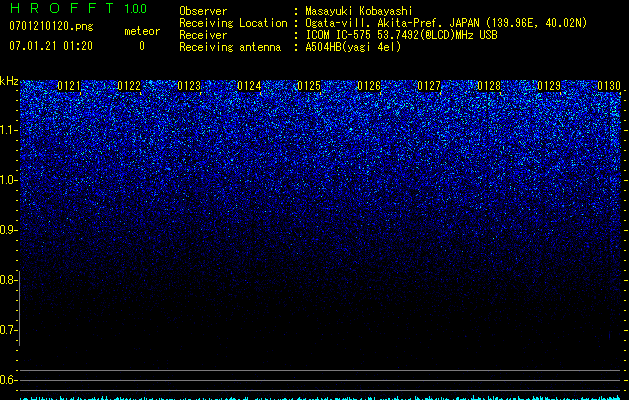Image resolution: width=629 pixels, height=400 pixels.
Task: Click the 0121 time marker
Action: pyautogui.click(x=69, y=86)
